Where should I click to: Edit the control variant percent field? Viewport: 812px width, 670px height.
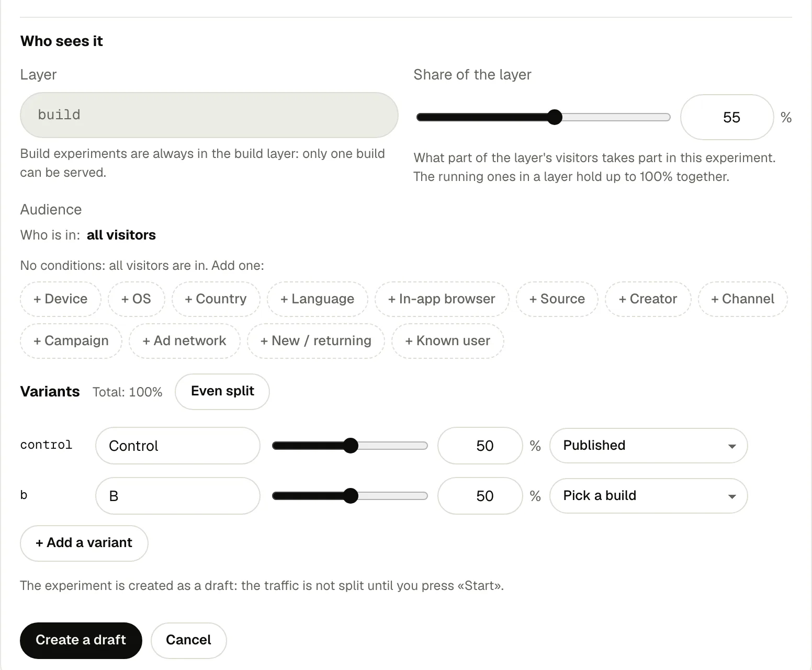click(x=480, y=446)
